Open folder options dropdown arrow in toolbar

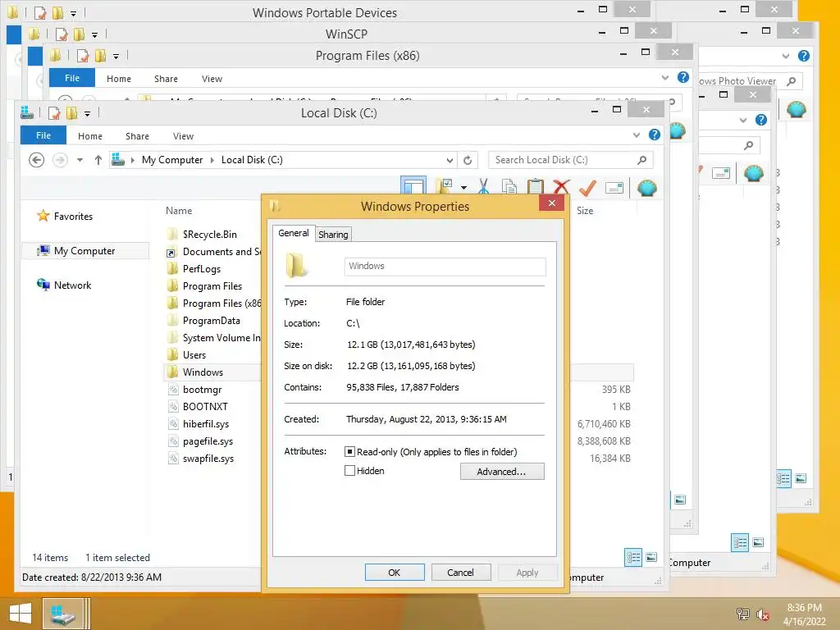coord(464,188)
